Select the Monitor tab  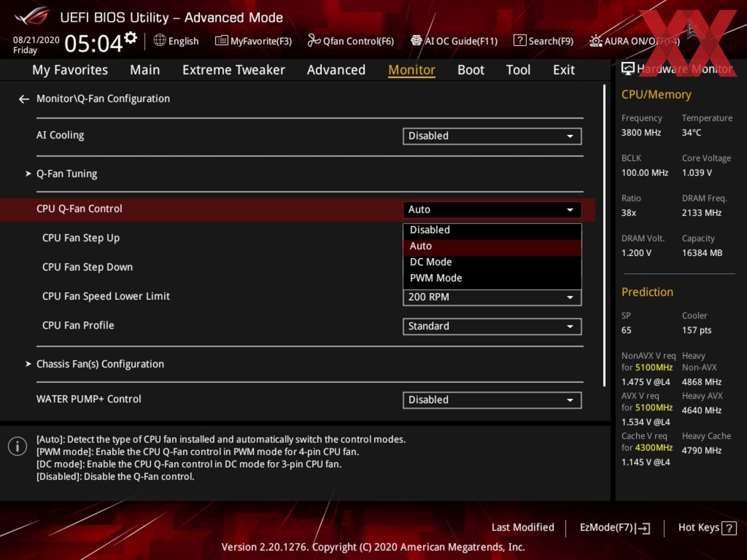pyautogui.click(x=411, y=70)
